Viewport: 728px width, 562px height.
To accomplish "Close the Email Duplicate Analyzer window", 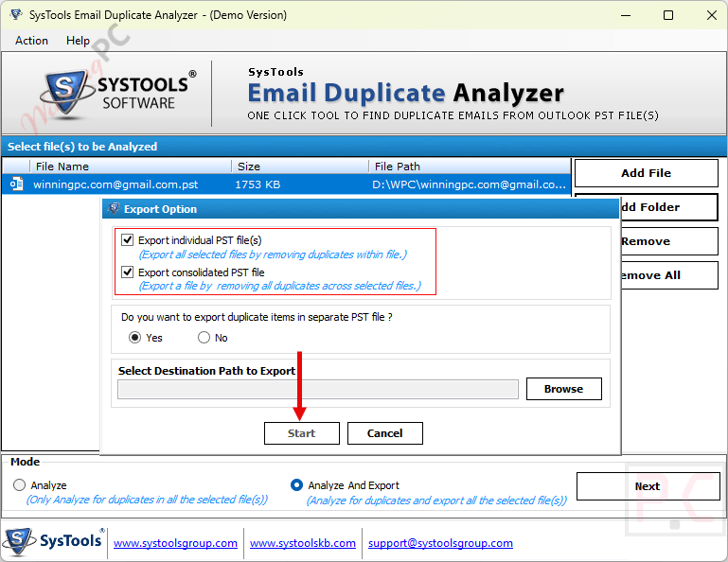I will 711,15.
